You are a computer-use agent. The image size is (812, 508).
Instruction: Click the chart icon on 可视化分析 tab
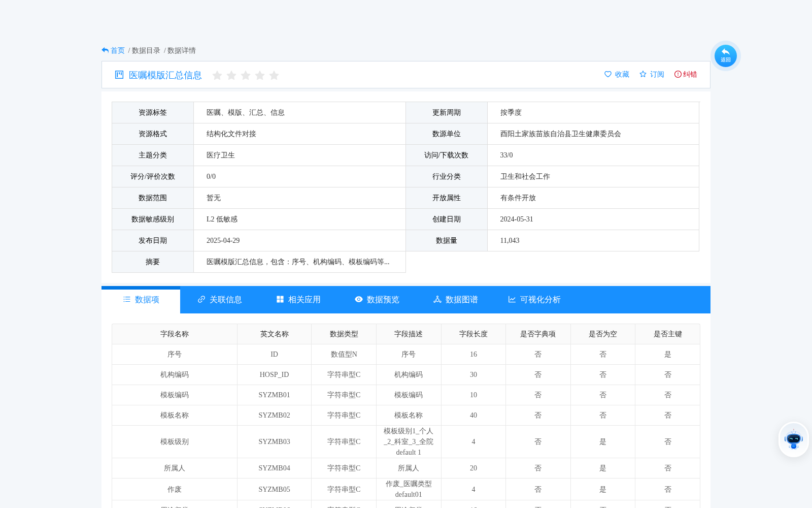pos(512,299)
